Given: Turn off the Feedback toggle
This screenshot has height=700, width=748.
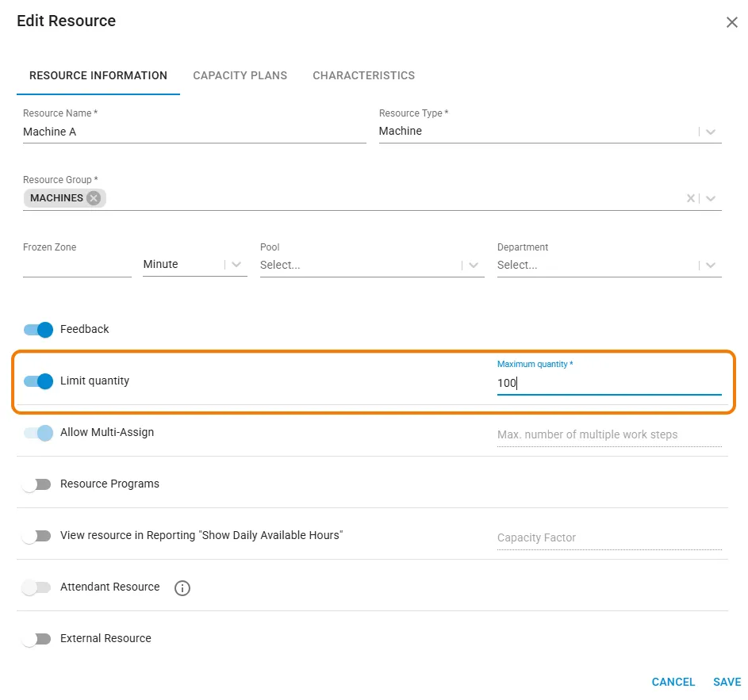Looking at the screenshot, I should 38,330.
